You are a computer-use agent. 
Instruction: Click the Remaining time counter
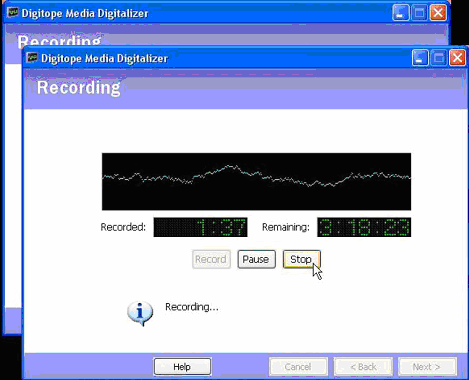(364, 227)
